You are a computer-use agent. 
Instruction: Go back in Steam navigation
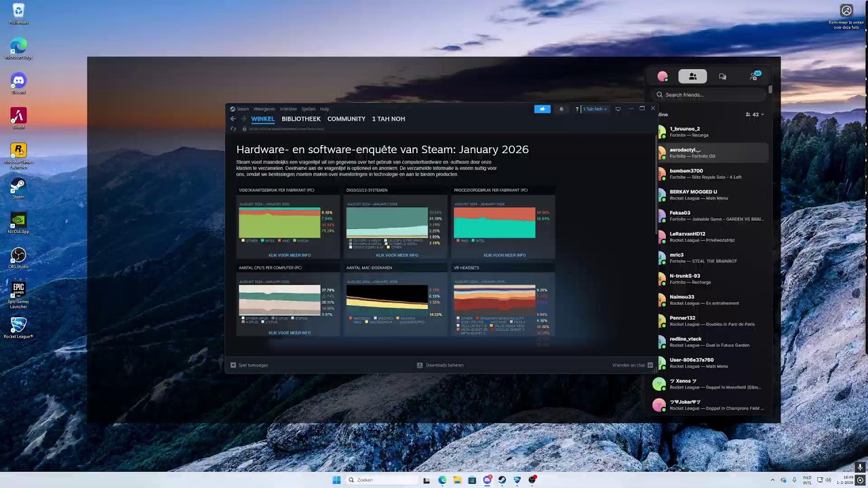pos(233,119)
